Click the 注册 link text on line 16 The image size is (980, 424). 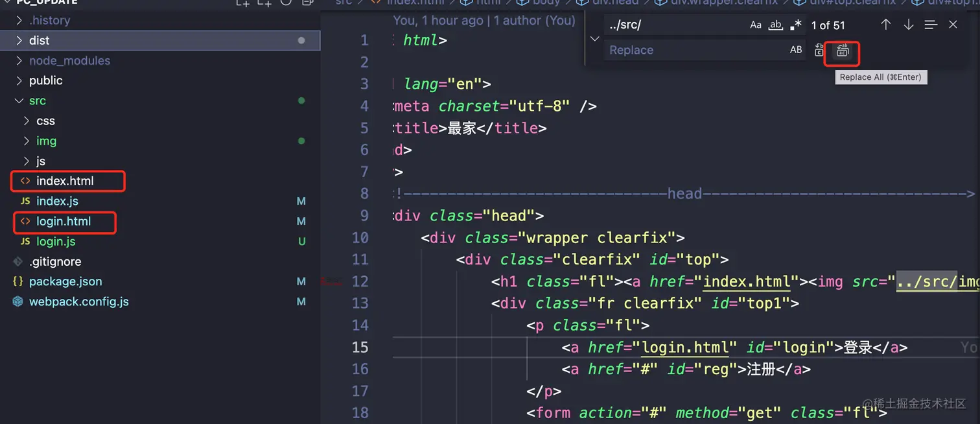(x=761, y=370)
